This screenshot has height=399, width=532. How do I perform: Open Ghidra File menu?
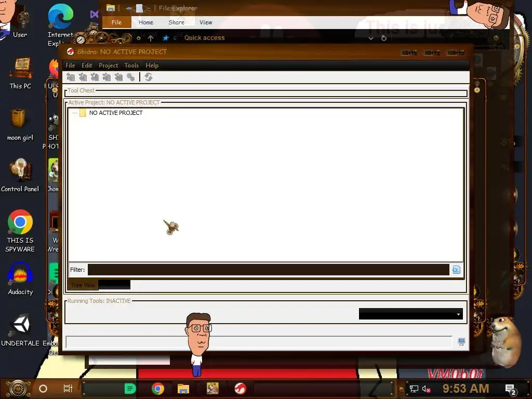(x=70, y=65)
